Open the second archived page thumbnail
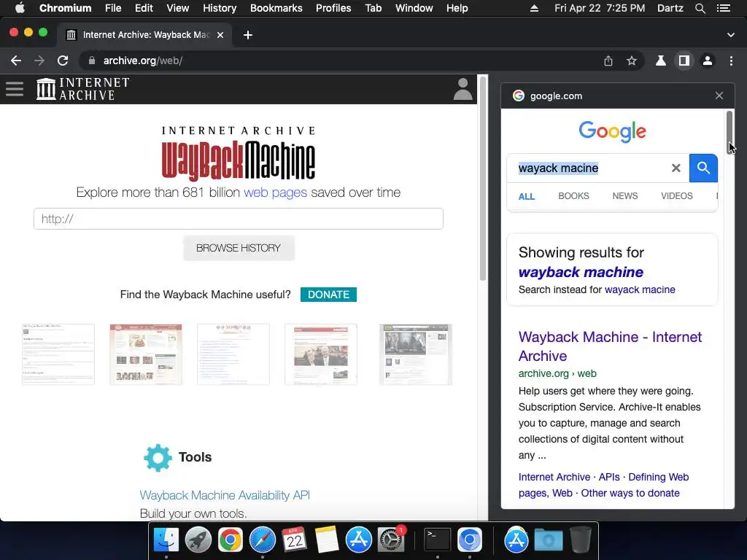Image resolution: width=747 pixels, height=560 pixels. pos(146,354)
